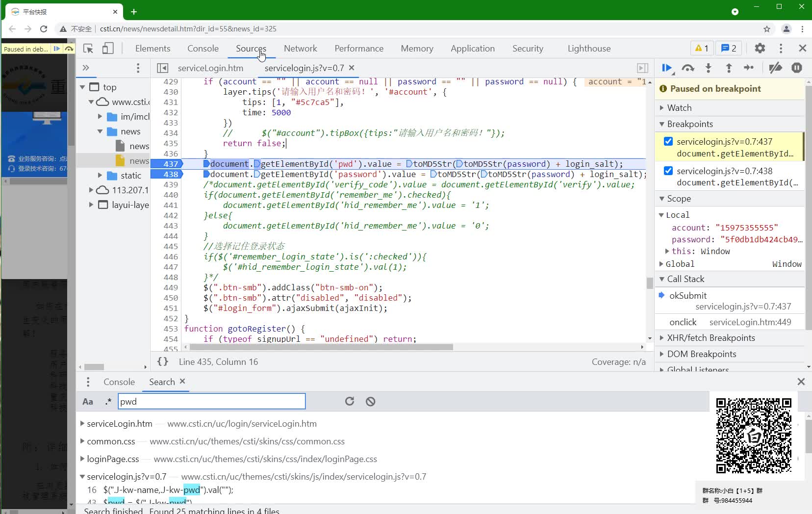This screenshot has height=514, width=812.
Task: Expand common.css search results
Action: click(83, 441)
